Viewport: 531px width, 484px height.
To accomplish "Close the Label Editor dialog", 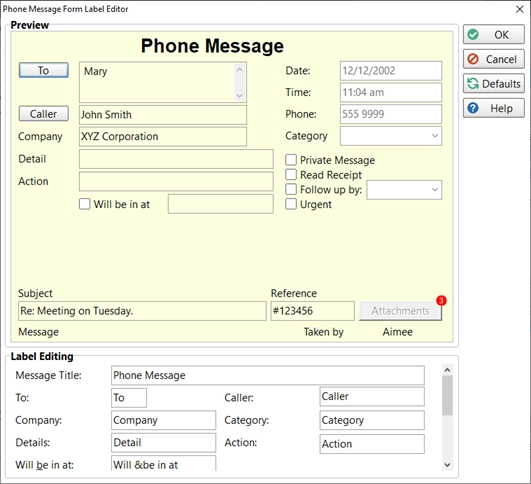I will pos(520,9).
